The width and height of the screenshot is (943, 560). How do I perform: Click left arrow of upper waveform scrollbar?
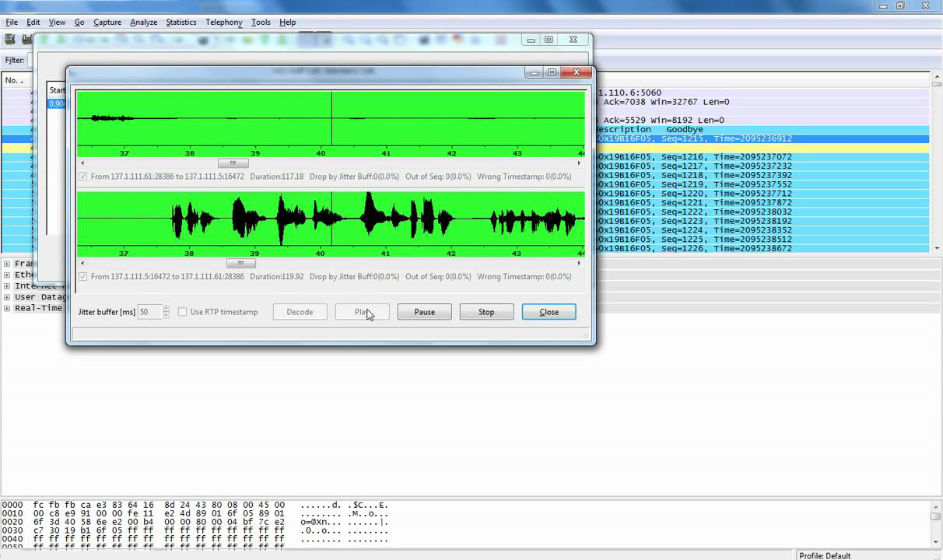pos(82,163)
